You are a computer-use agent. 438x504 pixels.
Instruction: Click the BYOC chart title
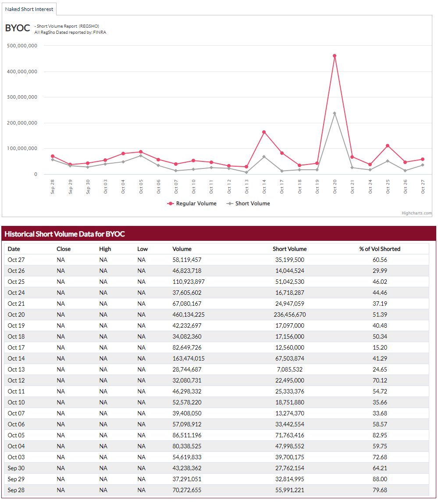pos(18,28)
